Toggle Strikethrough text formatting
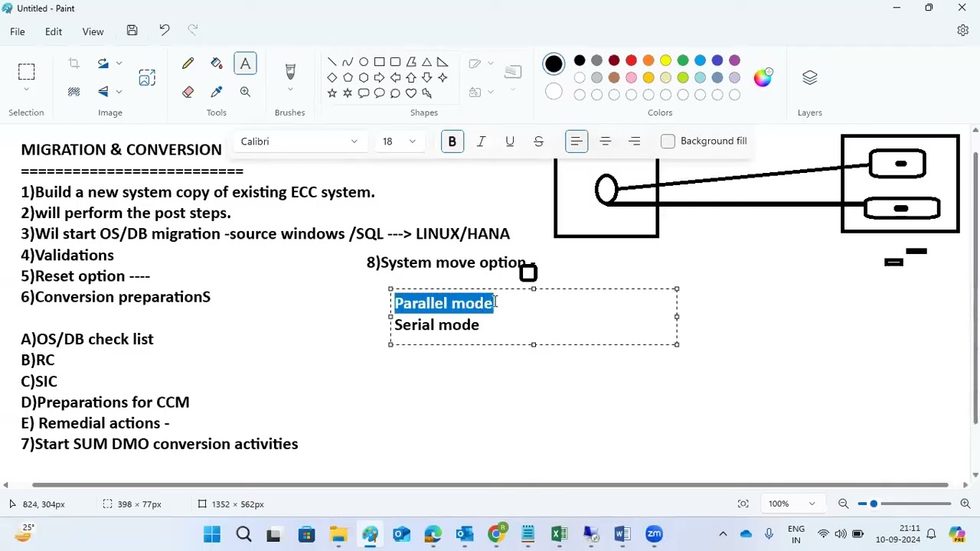Image resolution: width=980 pixels, height=551 pixels. pos(538,142)
